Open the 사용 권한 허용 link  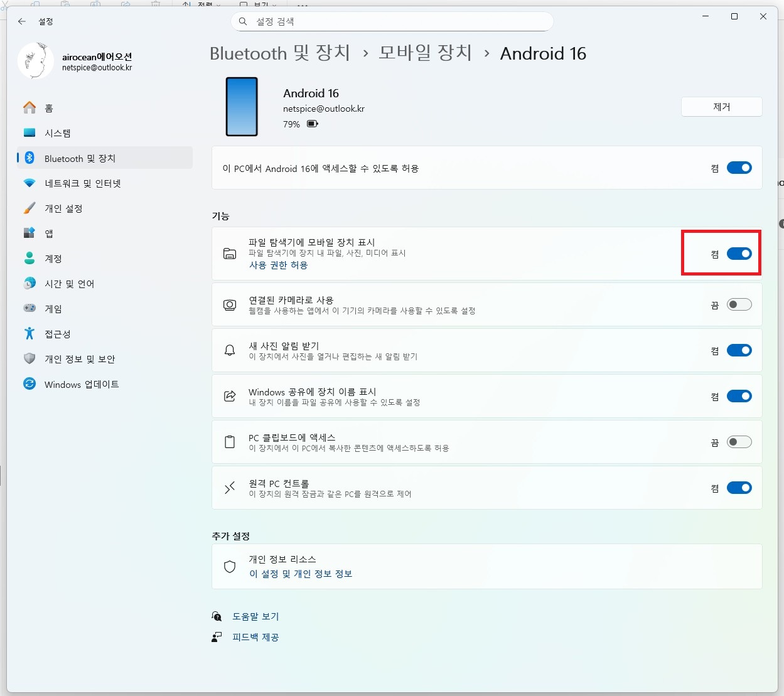click(x=279, y=265)
